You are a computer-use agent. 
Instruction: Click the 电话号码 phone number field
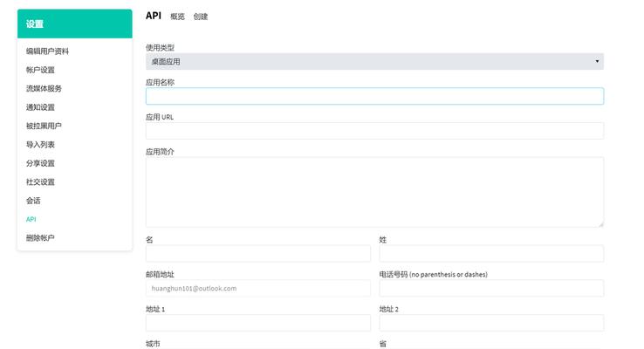tap(491, 288)
